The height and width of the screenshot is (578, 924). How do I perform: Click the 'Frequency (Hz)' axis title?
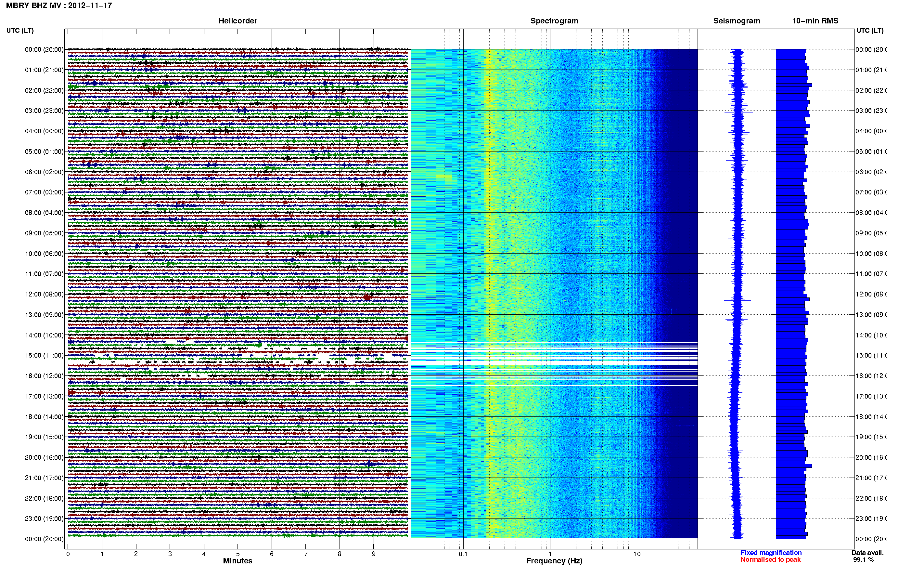tap(554, 561)
